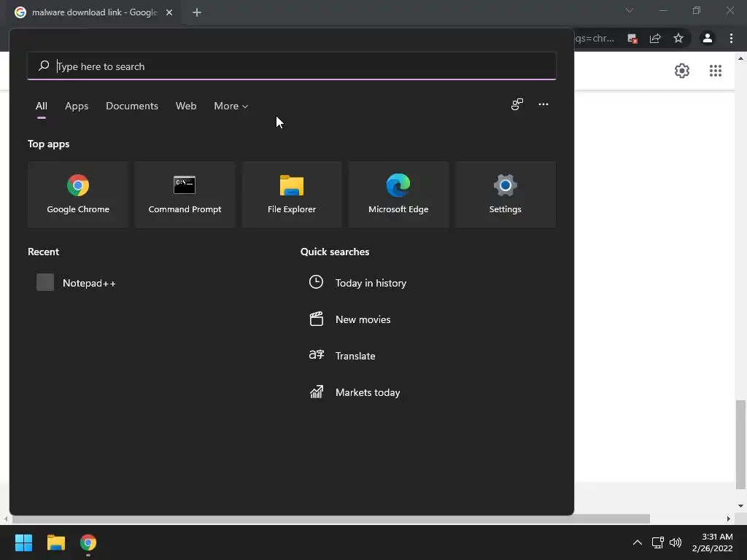Click the Windows Start button
Viewport: 747px width, 560px height.
click(x=23, y=542)
